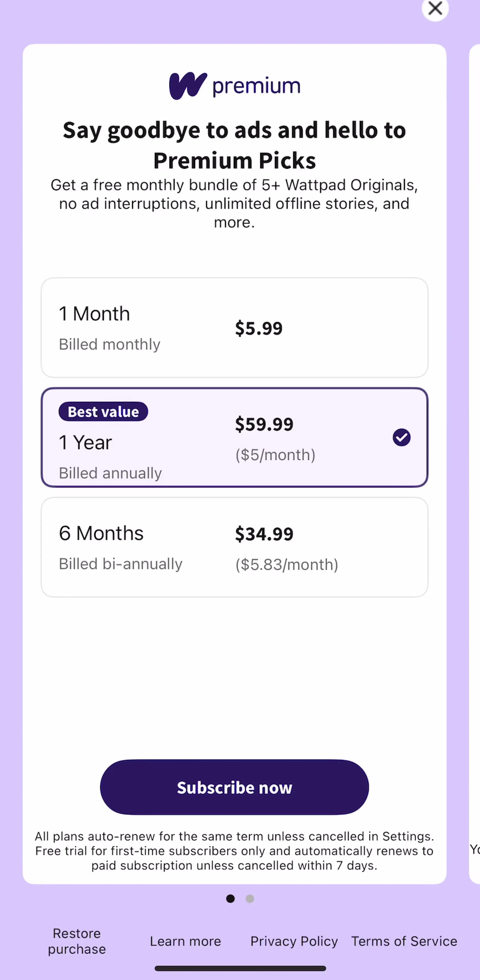Screen dimensions: 480x980
Task: Open the Learn more link
Action: click(x=185, y=941)
